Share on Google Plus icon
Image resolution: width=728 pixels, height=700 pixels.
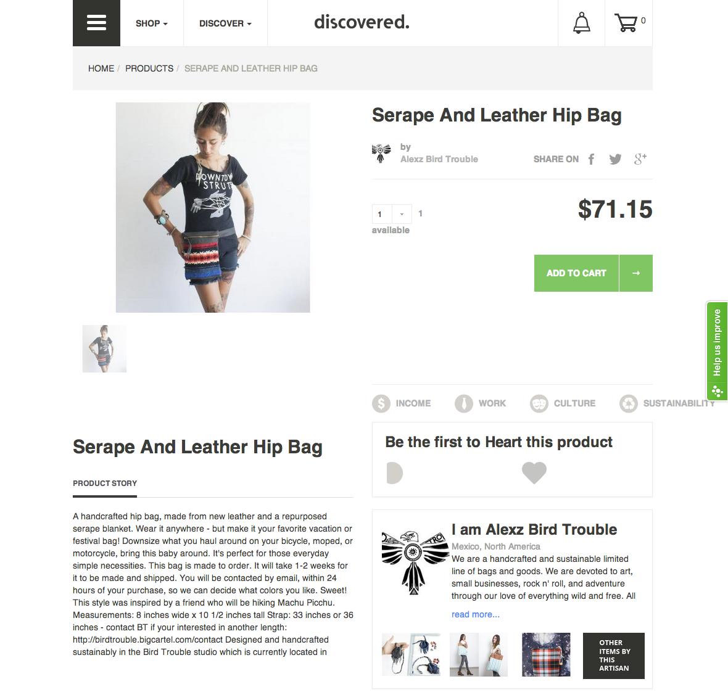640,159
